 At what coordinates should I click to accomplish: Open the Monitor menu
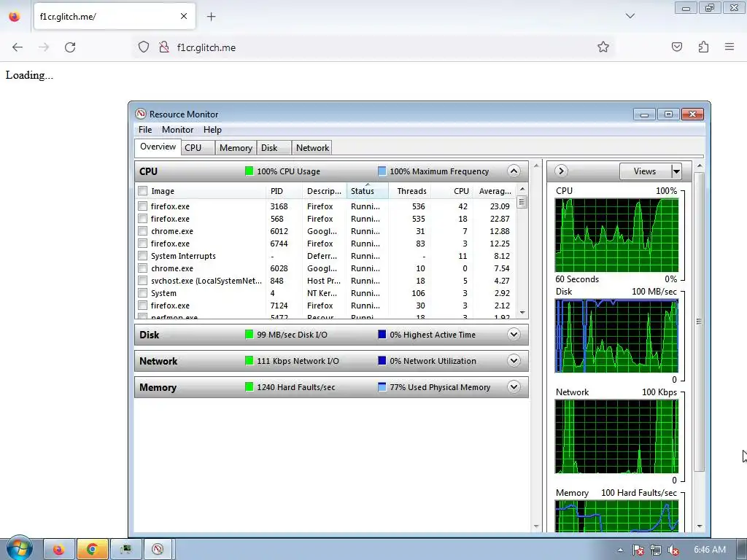pyautogui.click(x=178, y=130)
